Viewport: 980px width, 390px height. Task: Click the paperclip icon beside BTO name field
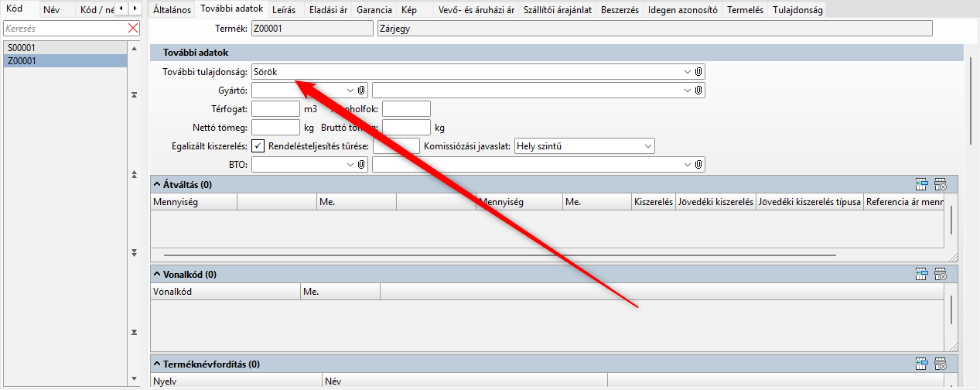pyautogui.click(x=698, y=164)
